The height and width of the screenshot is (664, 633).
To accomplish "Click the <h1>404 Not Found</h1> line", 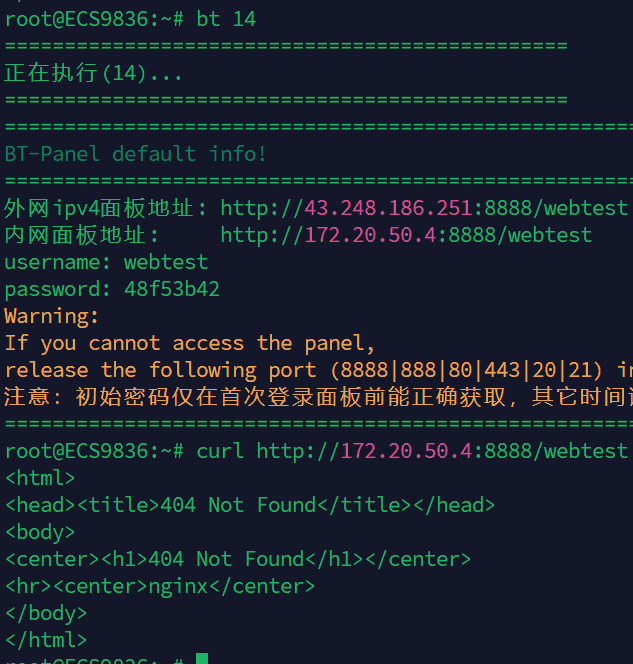I will coord(238,559).
